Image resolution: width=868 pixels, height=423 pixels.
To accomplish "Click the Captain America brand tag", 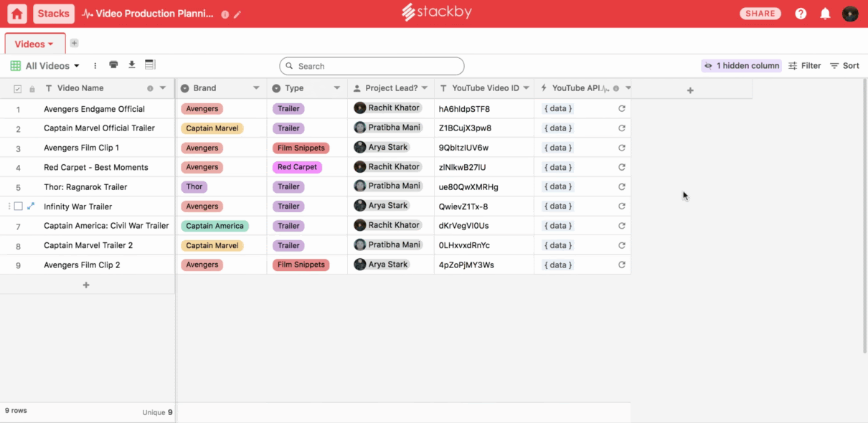I will click(x=214, y=226).
